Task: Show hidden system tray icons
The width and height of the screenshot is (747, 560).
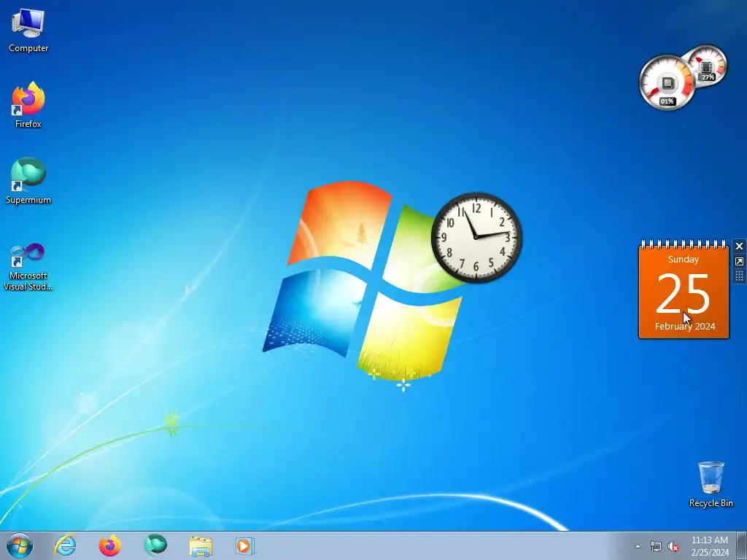Action: pos(638,546)
